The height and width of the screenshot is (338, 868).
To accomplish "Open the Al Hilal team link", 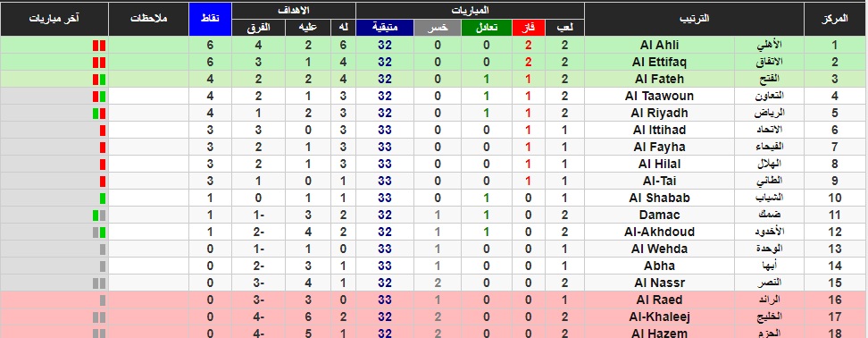I will 659,164.
